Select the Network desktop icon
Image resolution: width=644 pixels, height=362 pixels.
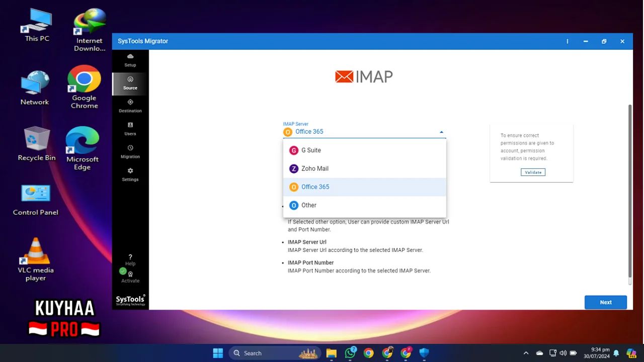click(x=35, y=88)
